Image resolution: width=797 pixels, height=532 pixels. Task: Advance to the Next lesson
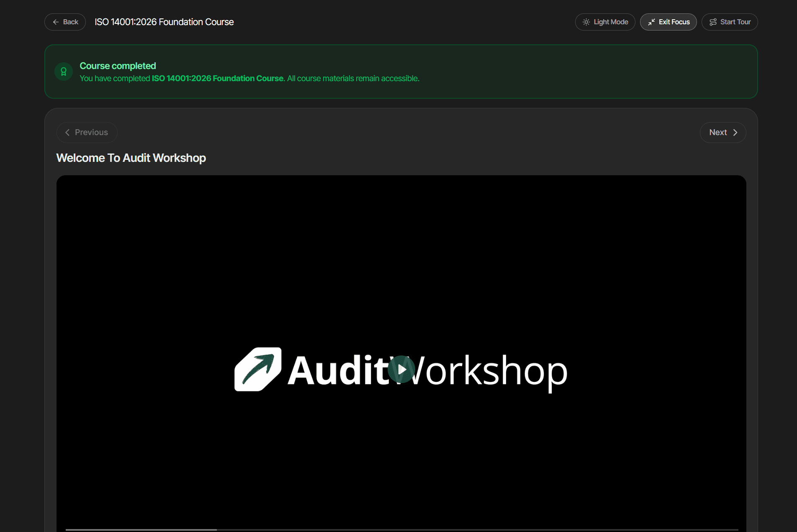point(722,132)
